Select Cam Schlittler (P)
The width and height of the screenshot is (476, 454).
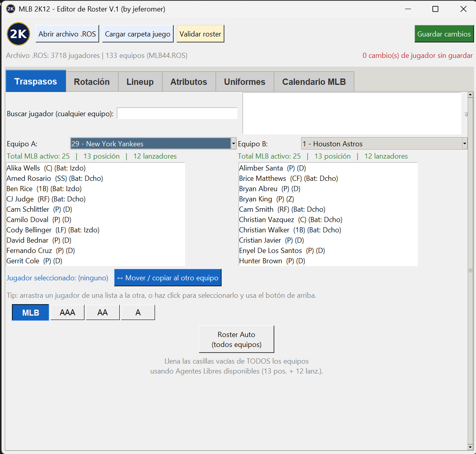[x=96, y=209]
